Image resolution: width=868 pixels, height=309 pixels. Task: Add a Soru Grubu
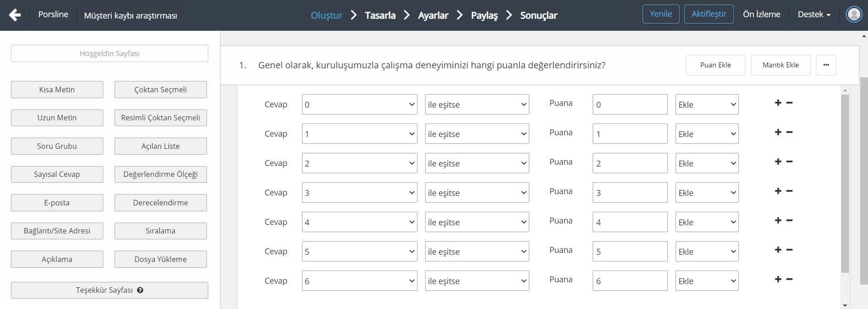(57, 146)
